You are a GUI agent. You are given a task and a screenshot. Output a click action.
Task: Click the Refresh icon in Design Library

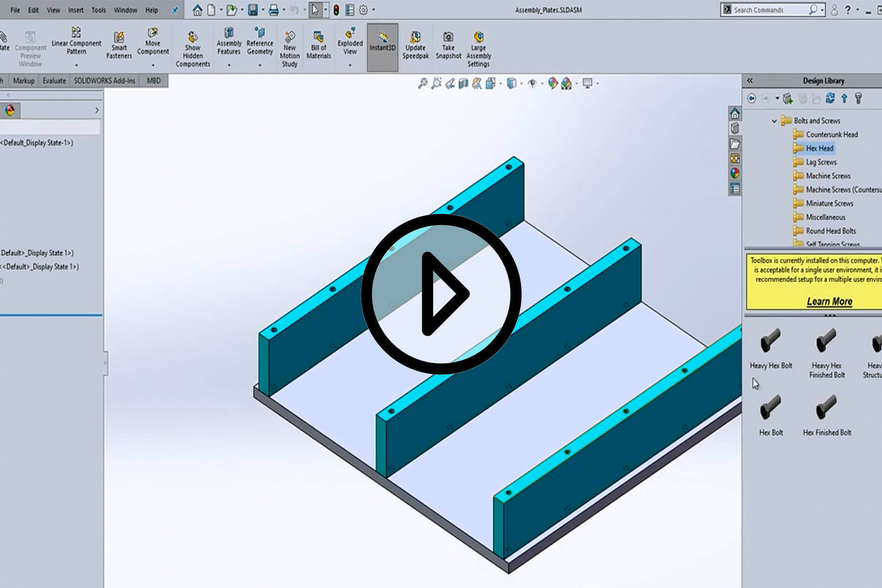(x=830, y=98)
